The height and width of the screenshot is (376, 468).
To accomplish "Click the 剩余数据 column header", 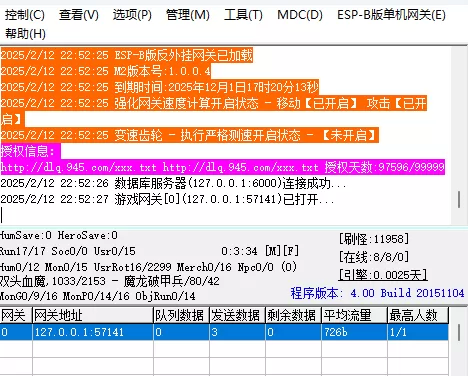I will pyautogui.click(x=293, y=315).
